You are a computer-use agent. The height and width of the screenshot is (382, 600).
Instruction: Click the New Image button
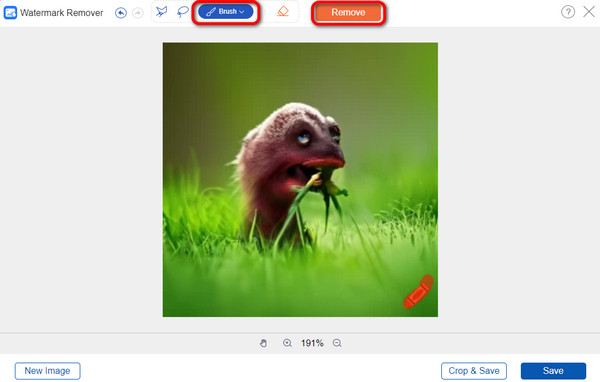(47, 371)
